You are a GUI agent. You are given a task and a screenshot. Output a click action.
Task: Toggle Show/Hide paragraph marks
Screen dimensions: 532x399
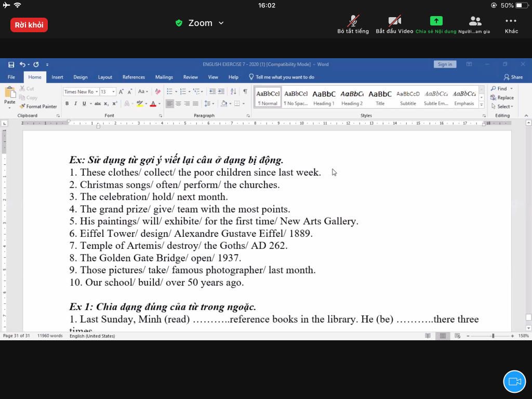click(x=245, y=91)
